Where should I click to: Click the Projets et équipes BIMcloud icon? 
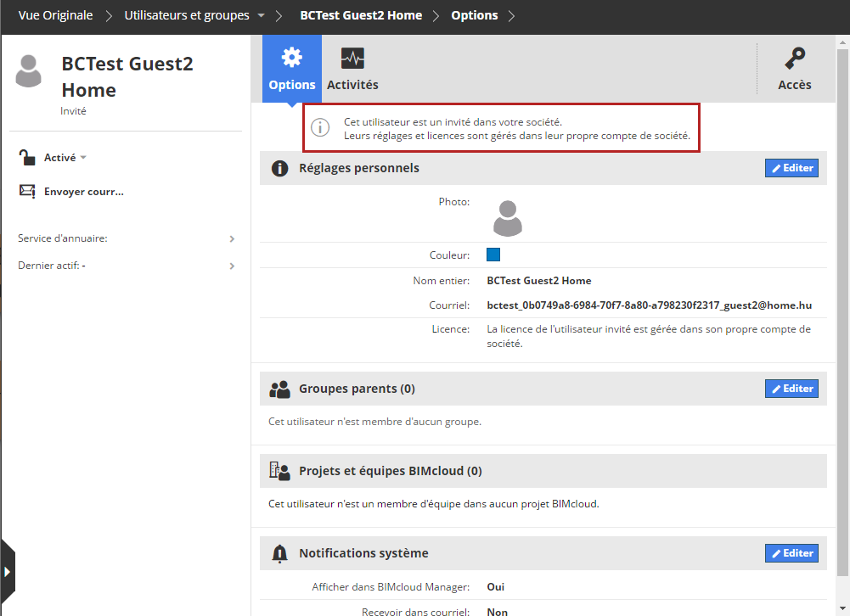tap(279, 471)
